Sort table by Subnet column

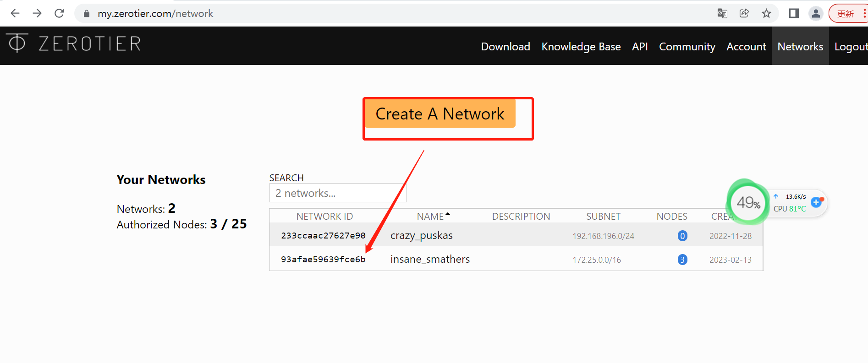pos(603,216)
